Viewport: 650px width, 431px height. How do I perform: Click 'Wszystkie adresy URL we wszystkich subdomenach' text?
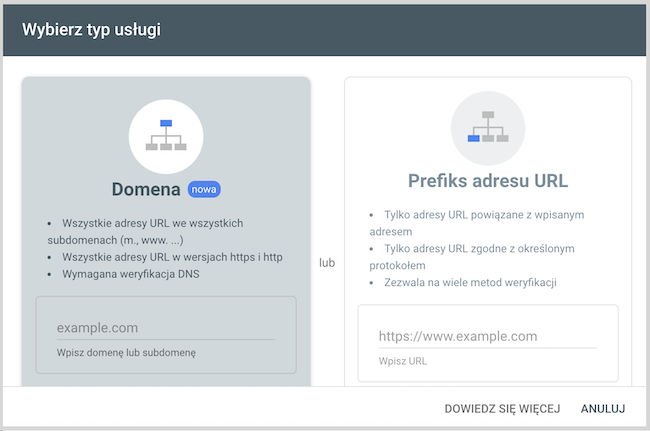pyautogui.click(x=146, y=232)
